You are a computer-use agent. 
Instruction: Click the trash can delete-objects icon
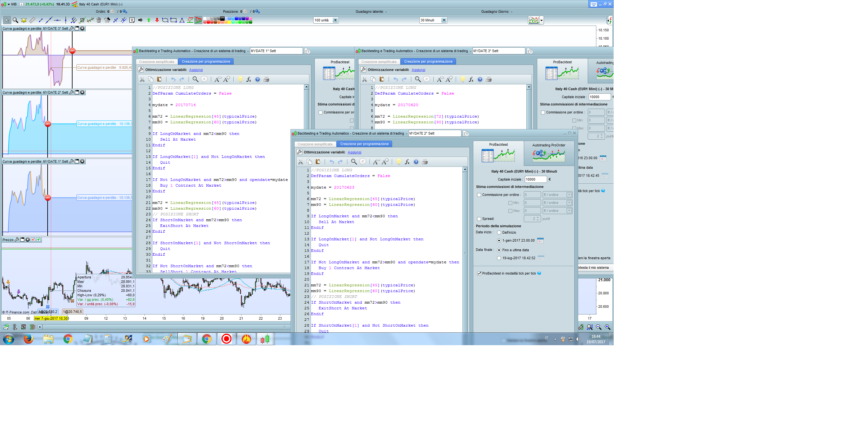click(99, 20)
